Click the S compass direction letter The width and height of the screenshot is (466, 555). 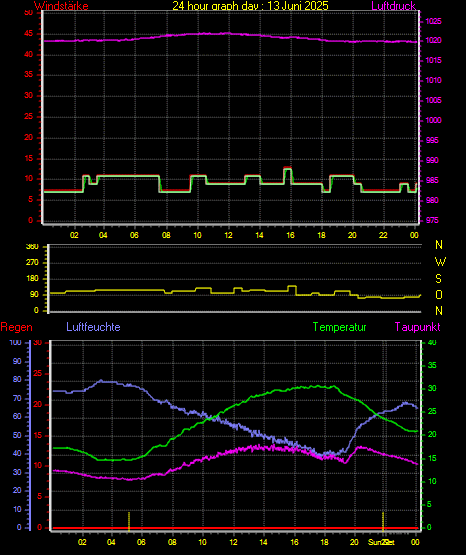click(x=438, y=279)
